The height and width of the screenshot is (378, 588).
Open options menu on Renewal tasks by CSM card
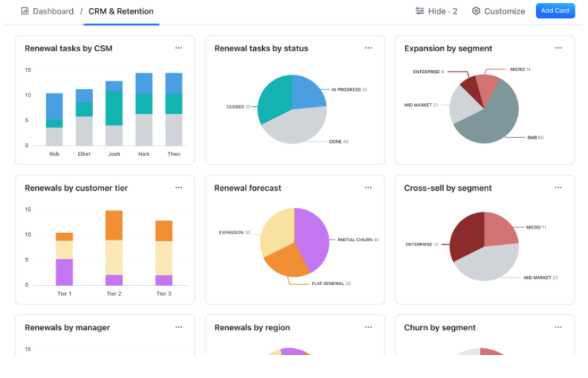click(x=179, y=49)
